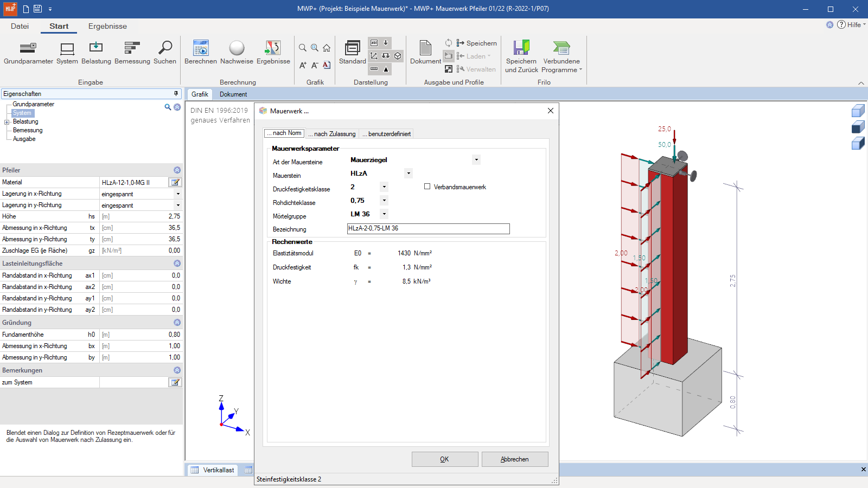Switch to the Ergebnisse ribbon tab

pos(107,26)
